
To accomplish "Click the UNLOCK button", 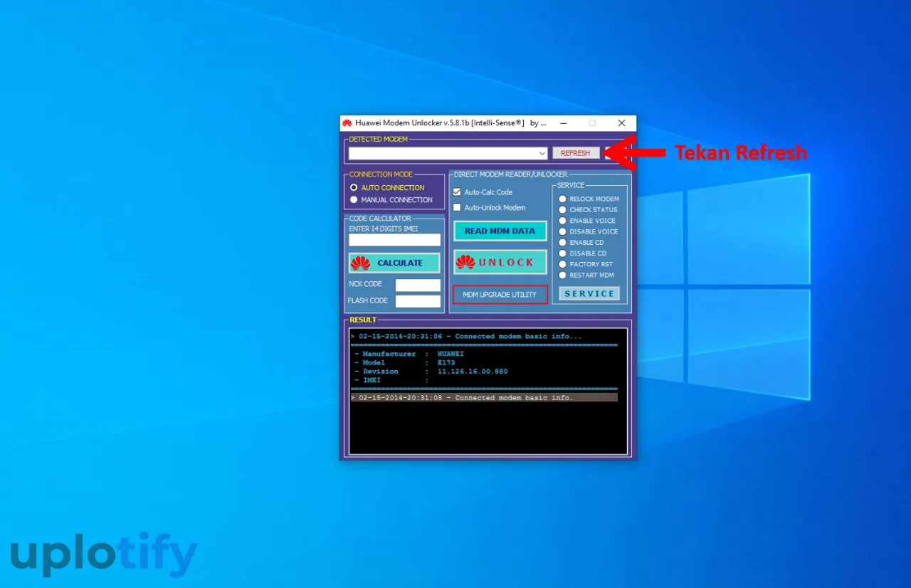I will pos(500,262).
